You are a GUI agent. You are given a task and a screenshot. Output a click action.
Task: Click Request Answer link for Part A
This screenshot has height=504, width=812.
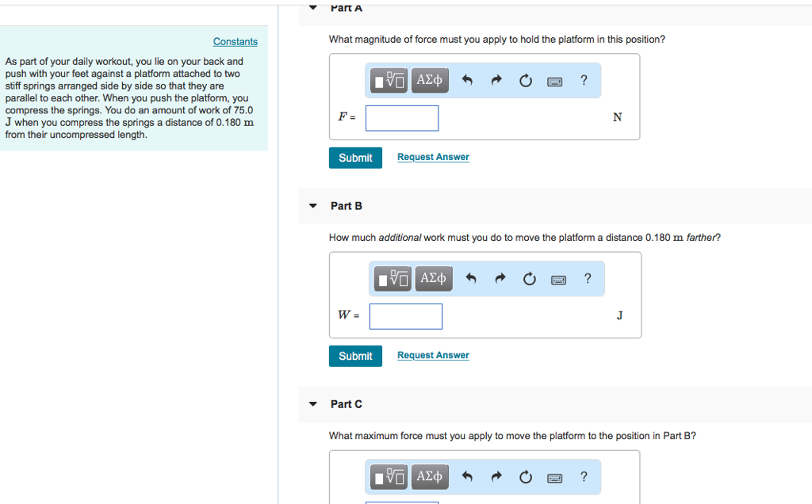click(433, 157)
